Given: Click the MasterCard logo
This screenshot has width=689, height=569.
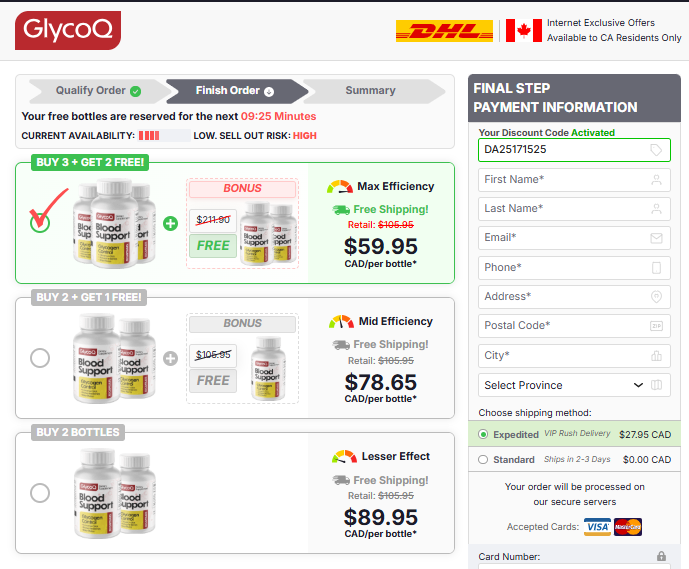Looking at the screenshot, I should click(628, 527).
